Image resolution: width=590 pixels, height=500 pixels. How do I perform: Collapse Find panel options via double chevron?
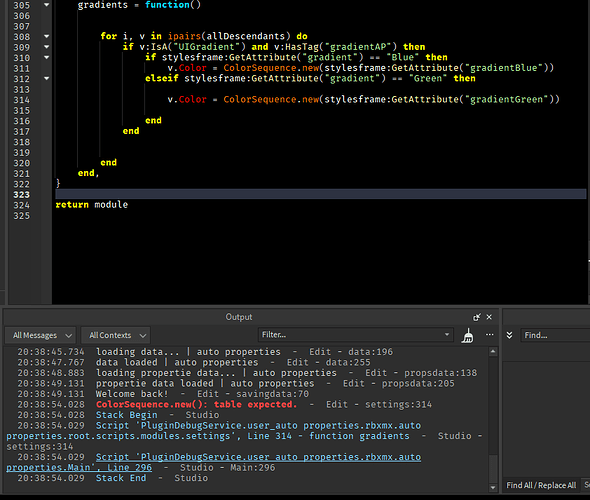509,335
